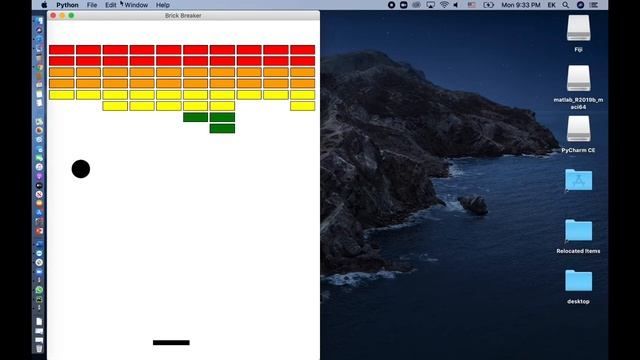
Task: Click the black paddle in the game
Action: tap(171, 342)
